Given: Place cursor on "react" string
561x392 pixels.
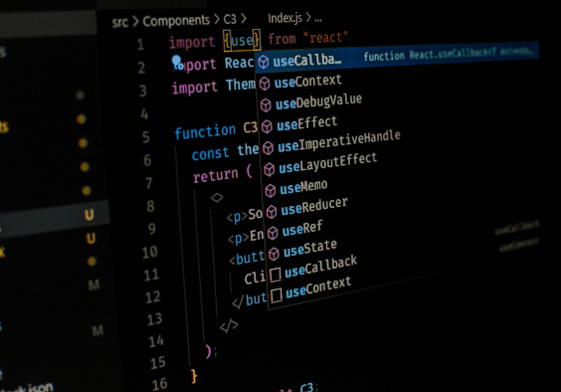Looking at the screenshot, I should (325, 37).
